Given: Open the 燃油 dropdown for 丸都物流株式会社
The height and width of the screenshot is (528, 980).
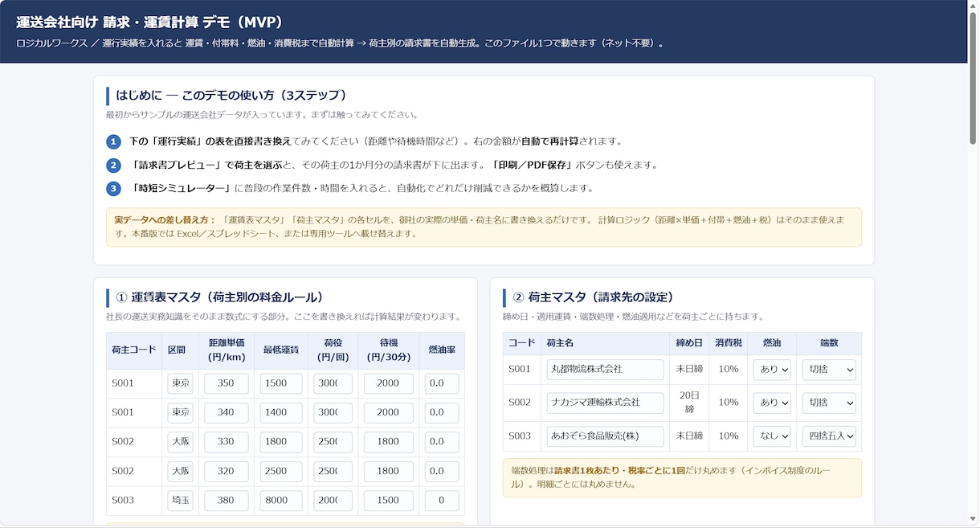Looking at the screenshot, I should click(x=772, y=370).
